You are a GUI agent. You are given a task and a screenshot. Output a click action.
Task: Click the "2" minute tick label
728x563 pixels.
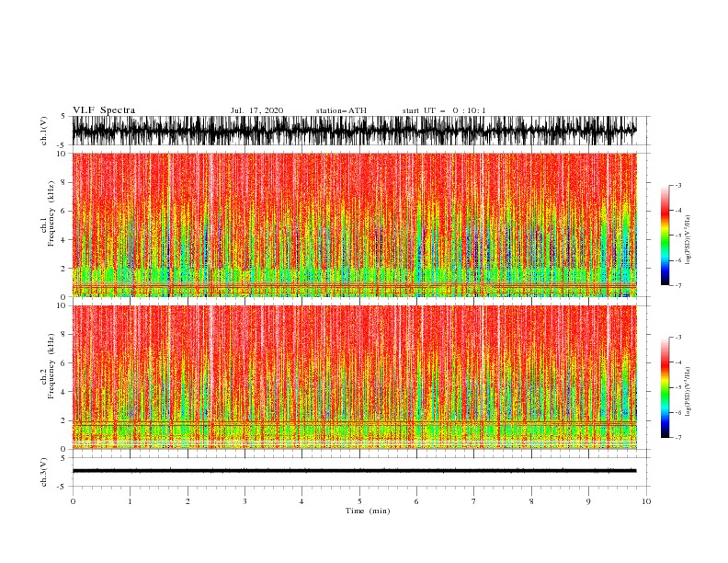[188, 501]
